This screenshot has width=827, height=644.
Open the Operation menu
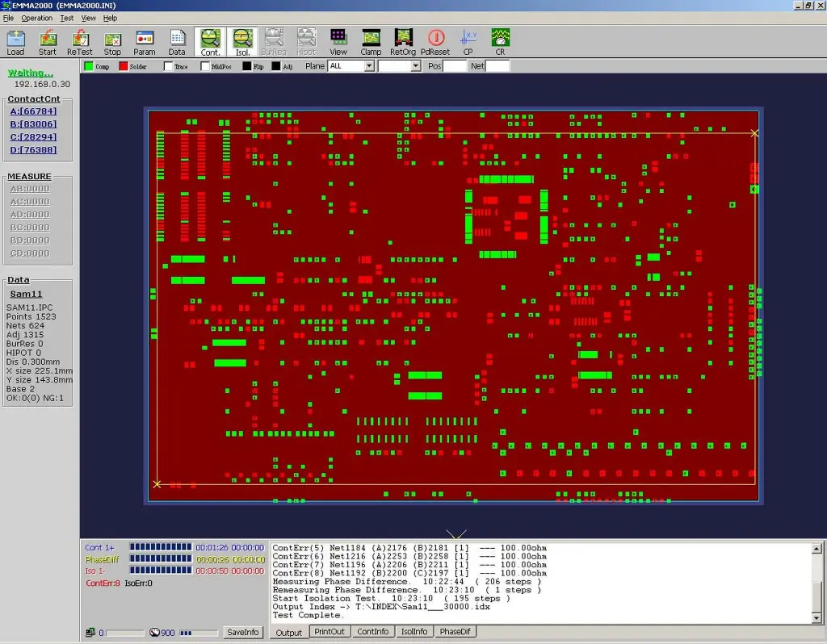tap(36, 18)
